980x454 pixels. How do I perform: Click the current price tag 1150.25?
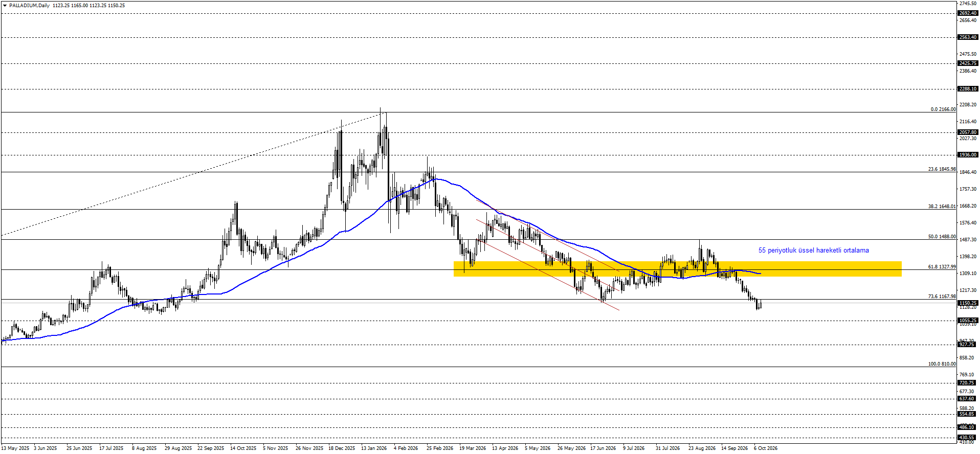tap(968, 303)
